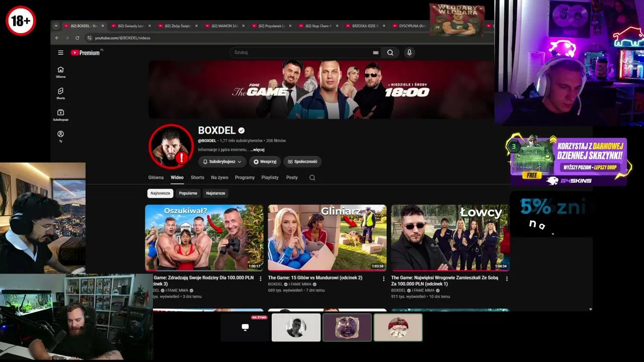Image resolution: width=644 pixels, height=362 pixels.
Task: Click the YouTube Premium logo
Action: (x=86, y=52)
